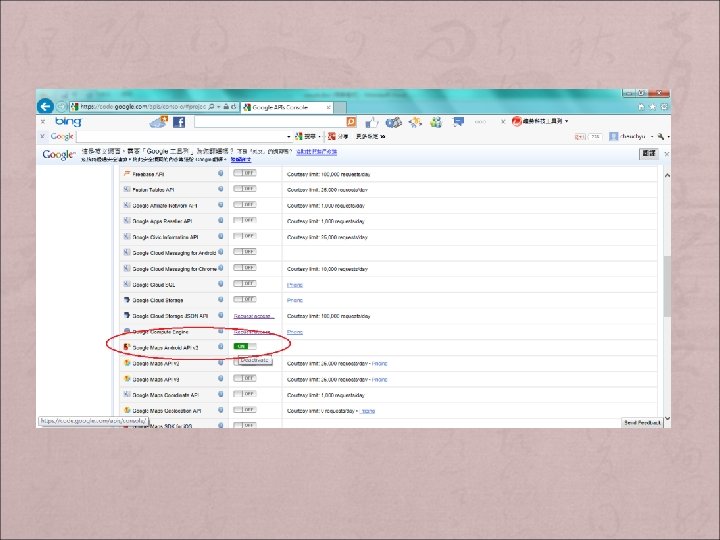This screenshot has width=720, height=540.
Task: Click Pricing link in Google Cloud Storage row
Action: point(295,300)
